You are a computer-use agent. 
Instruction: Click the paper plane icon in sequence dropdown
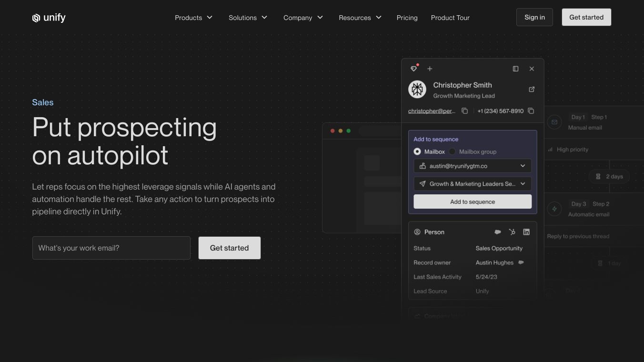pyautogui.click(x=423, y=184)
